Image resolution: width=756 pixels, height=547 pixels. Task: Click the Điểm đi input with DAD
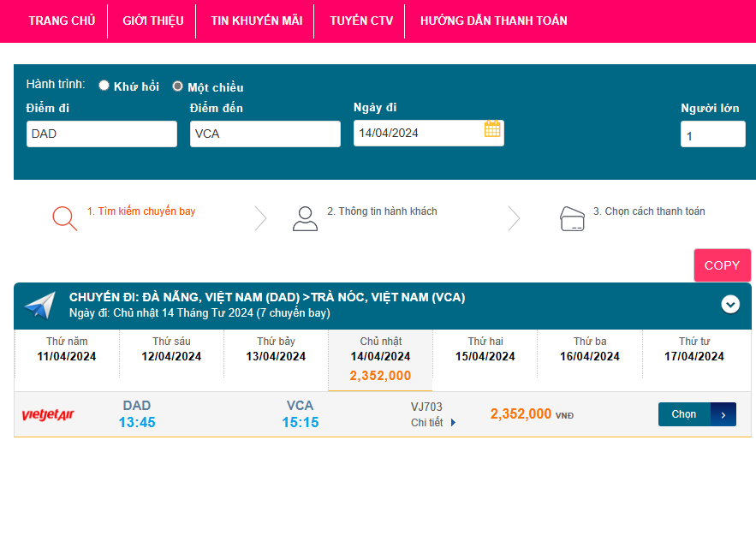pyautogui.click(x=101, y=134)
